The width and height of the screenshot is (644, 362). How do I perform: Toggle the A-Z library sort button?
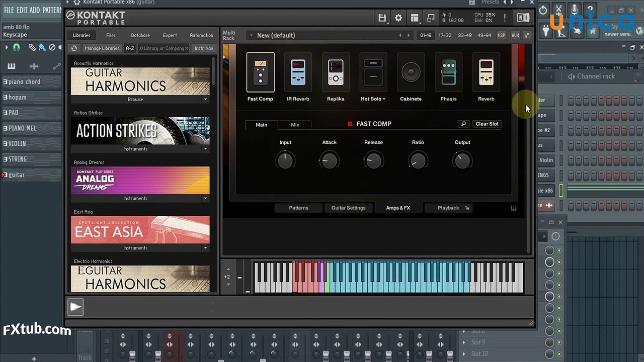click(x=130, y=48)
